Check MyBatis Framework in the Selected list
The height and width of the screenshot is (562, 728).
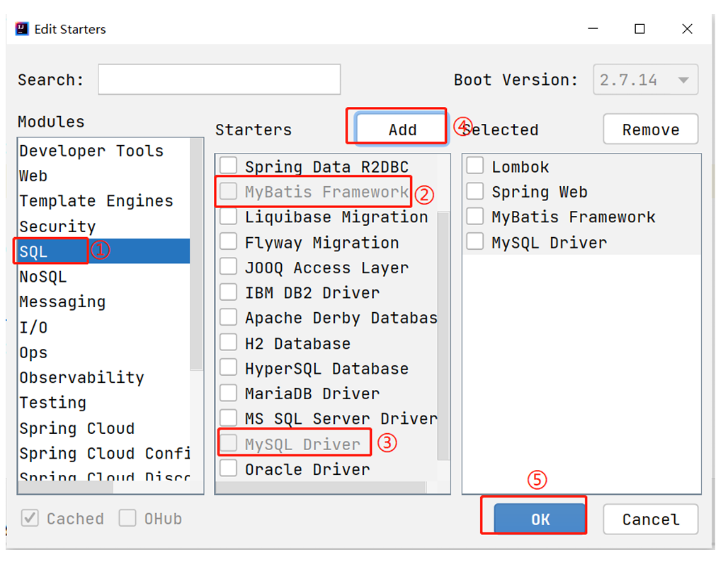[x=475, y=216]
